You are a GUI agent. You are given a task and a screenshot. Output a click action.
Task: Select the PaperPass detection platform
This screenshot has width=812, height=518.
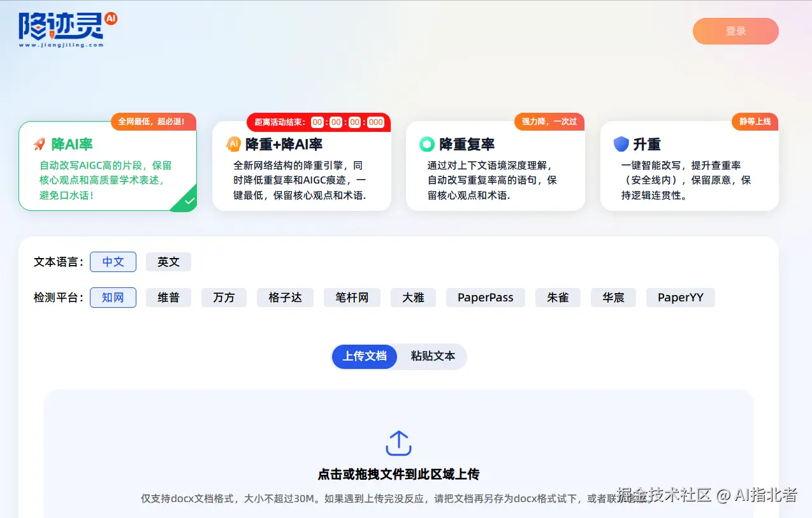(485, 297)
